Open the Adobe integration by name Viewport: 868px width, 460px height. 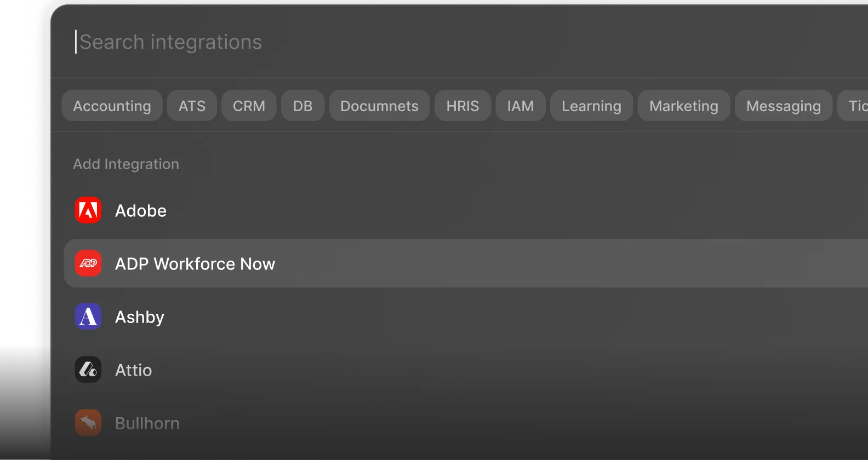(x=141, y=211)
